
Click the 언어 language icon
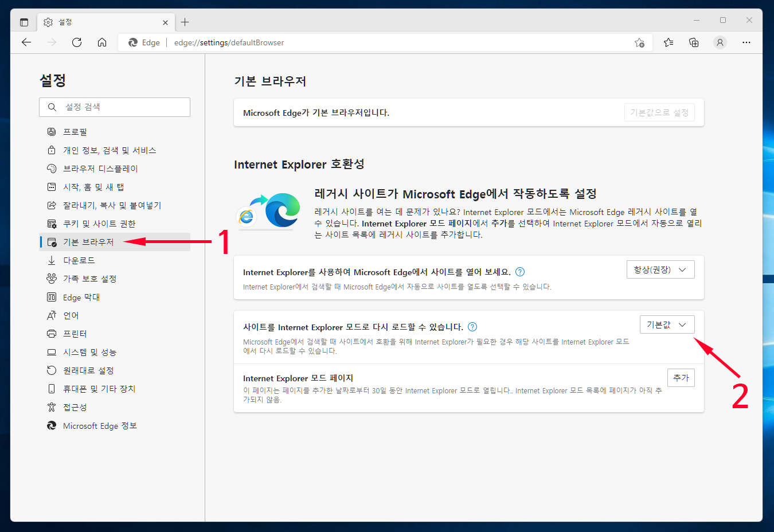point(52,315)
